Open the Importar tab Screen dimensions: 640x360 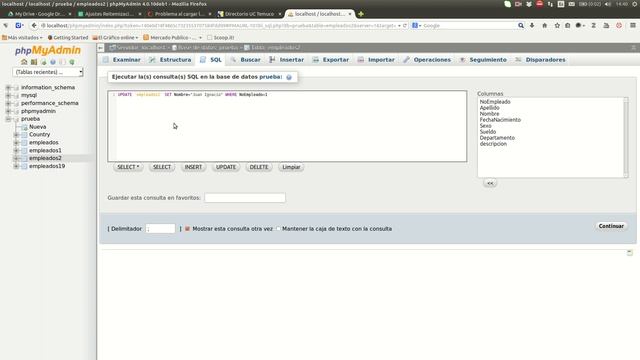[376, 60]
